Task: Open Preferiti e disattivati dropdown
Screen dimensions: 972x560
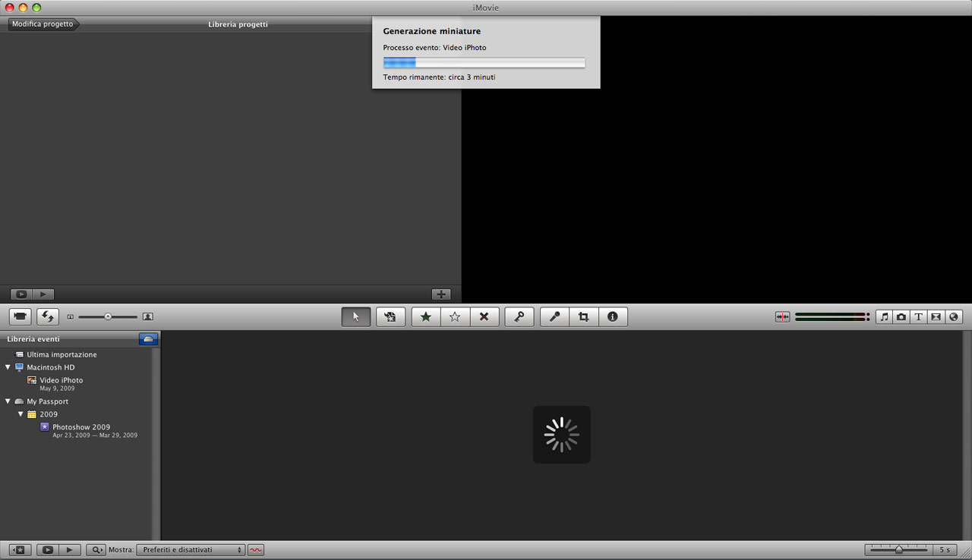Action: coord(191,550)
